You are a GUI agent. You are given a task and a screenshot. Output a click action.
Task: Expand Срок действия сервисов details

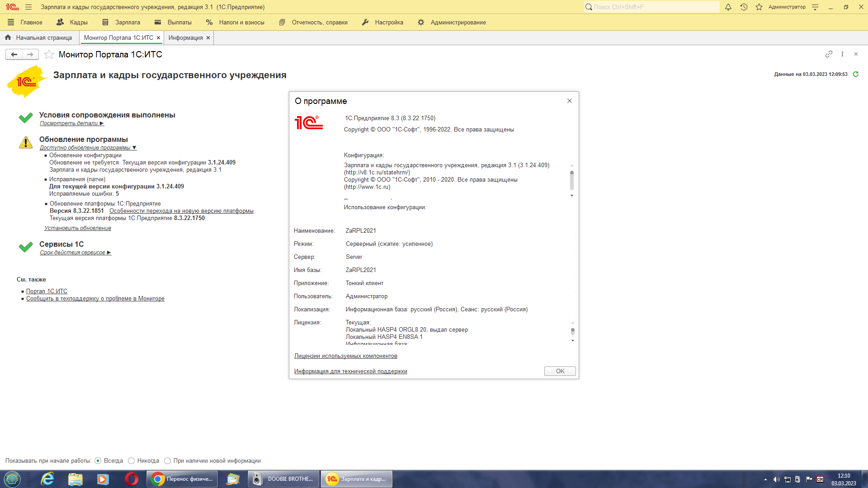point(75,253)
